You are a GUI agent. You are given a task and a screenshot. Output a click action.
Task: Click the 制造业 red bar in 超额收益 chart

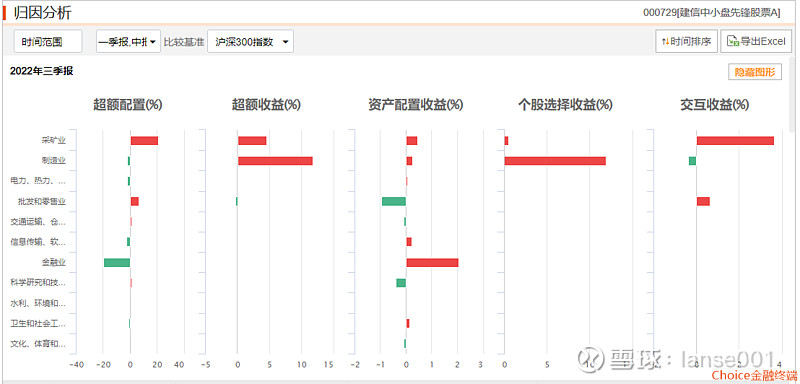(275, 161)
